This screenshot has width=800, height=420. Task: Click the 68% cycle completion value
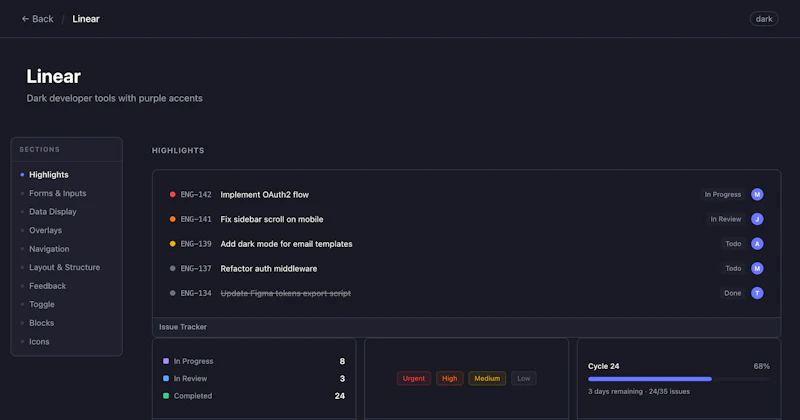click(x=762, y=366)
